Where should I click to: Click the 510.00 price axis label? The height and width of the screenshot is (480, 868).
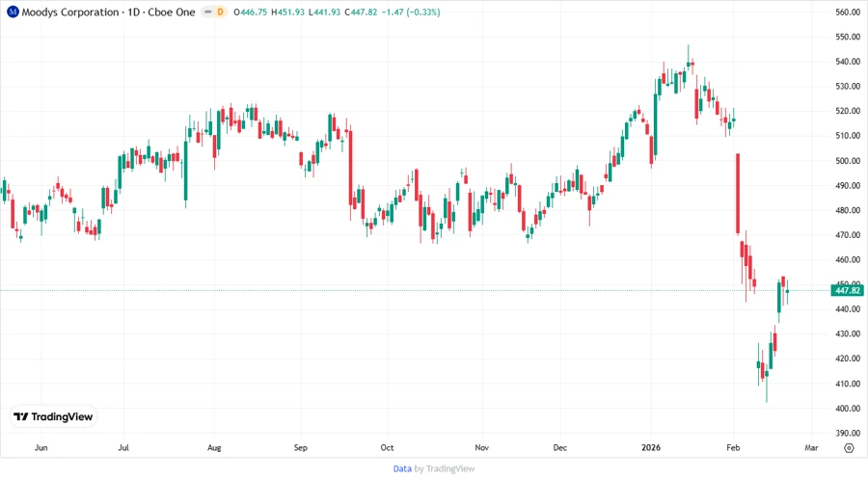pyautogui.click(x=848, y=136)
